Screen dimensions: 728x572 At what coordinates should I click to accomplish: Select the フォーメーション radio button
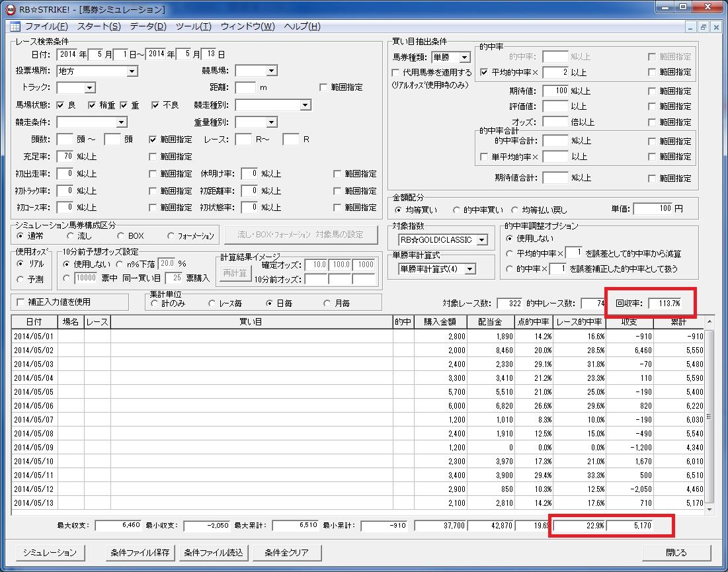(x=171, y=236)
